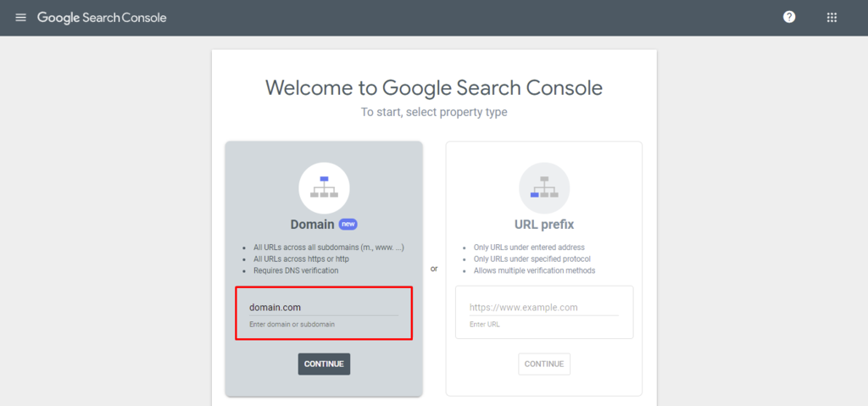Open the hamburger main menu
This screenshot has height=406, width=868.
[20, 18]
